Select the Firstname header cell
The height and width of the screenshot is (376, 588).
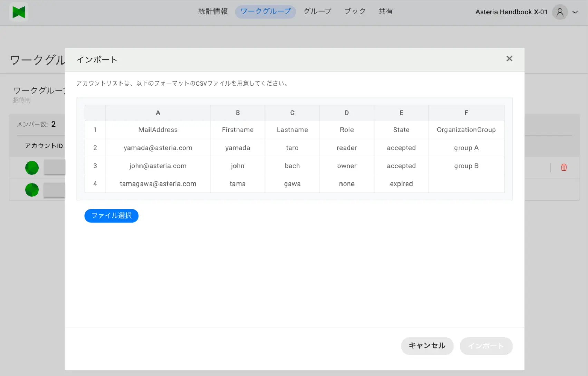pos(238,130)
